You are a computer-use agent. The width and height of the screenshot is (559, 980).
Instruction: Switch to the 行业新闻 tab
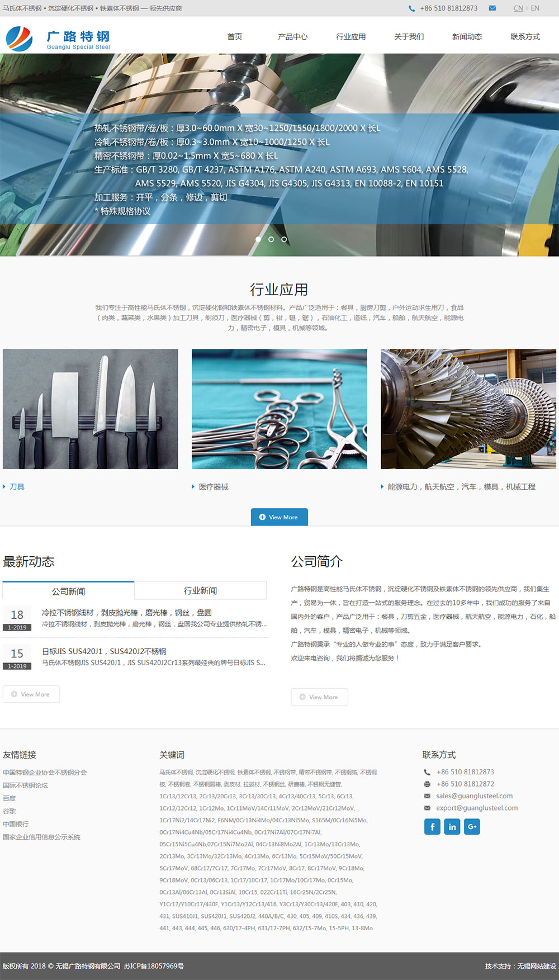(x=200, y=590)
